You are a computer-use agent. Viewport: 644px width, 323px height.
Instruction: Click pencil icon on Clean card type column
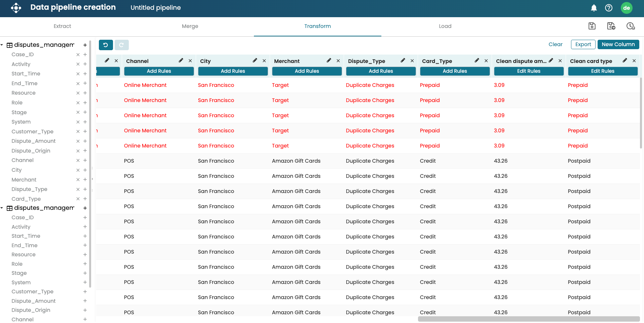click(x=625, y=61)
